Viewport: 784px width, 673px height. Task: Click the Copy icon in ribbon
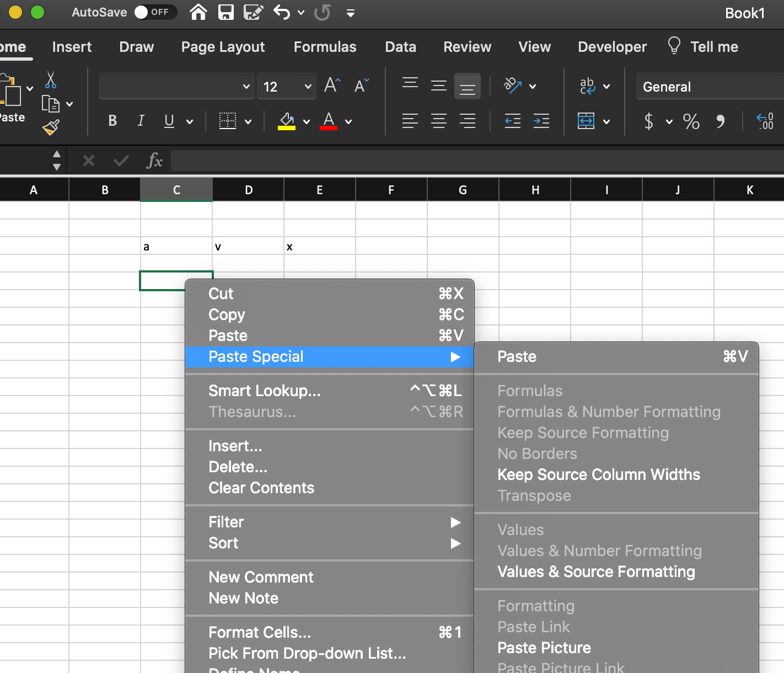[x=51, y=104]
